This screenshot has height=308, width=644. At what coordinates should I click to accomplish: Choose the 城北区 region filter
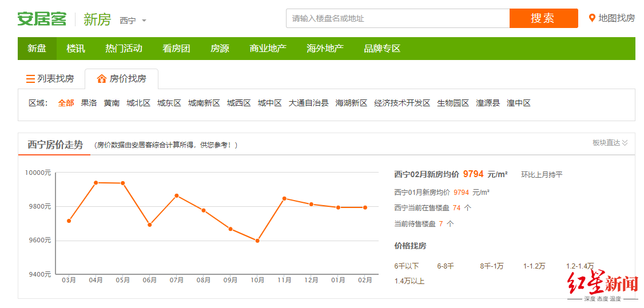coord(138,103)
